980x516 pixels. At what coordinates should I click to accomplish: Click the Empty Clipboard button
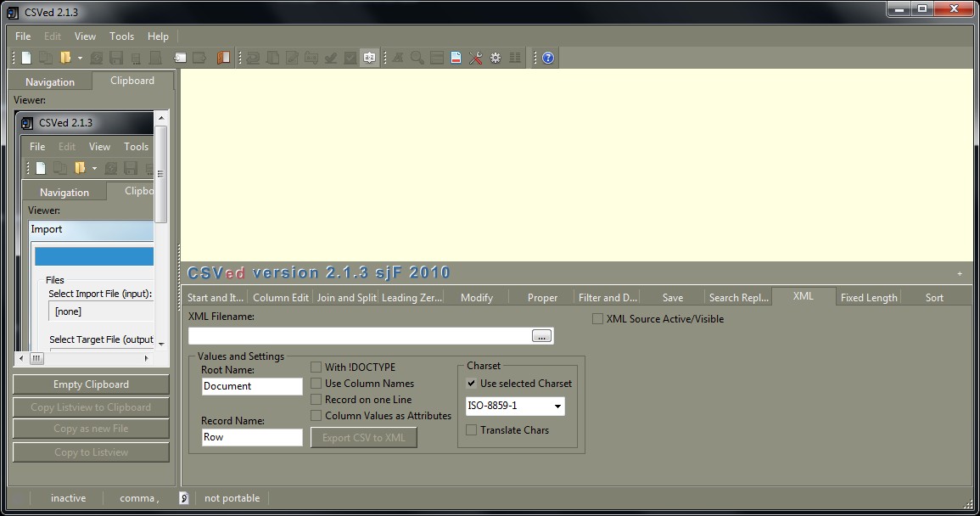coord(92,384)
